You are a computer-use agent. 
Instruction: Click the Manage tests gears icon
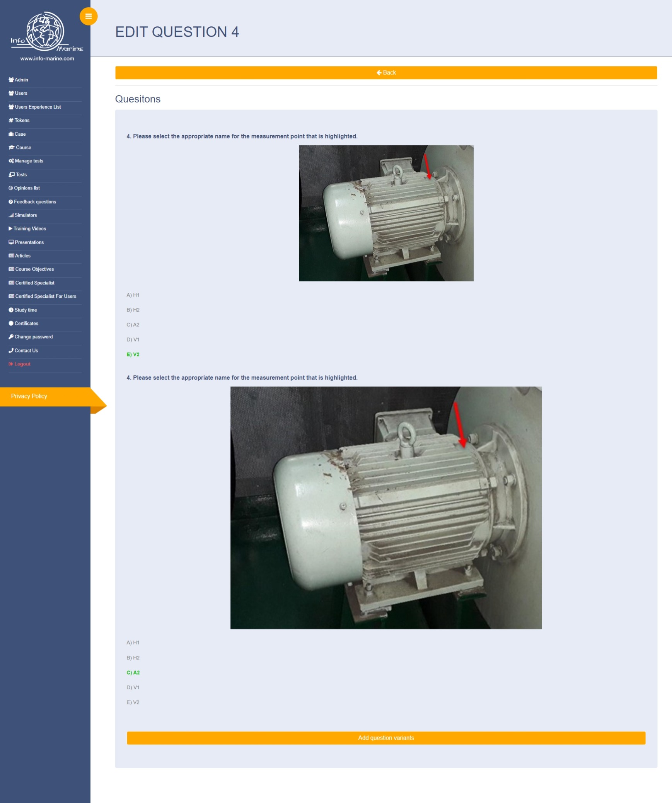11,161
